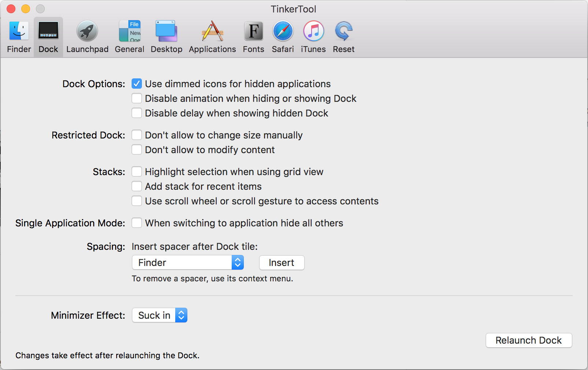Select the Fonts pane icon
This screenshot has height=370, width=588.
[x=253, y=35]
